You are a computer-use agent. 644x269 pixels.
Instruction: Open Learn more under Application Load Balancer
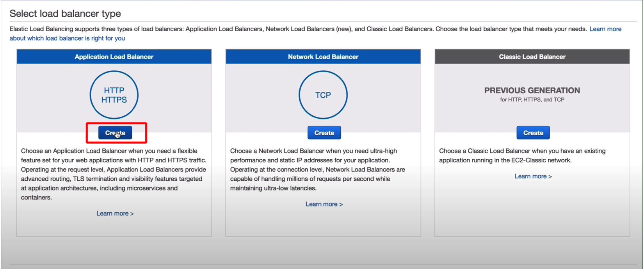[115, 214]
